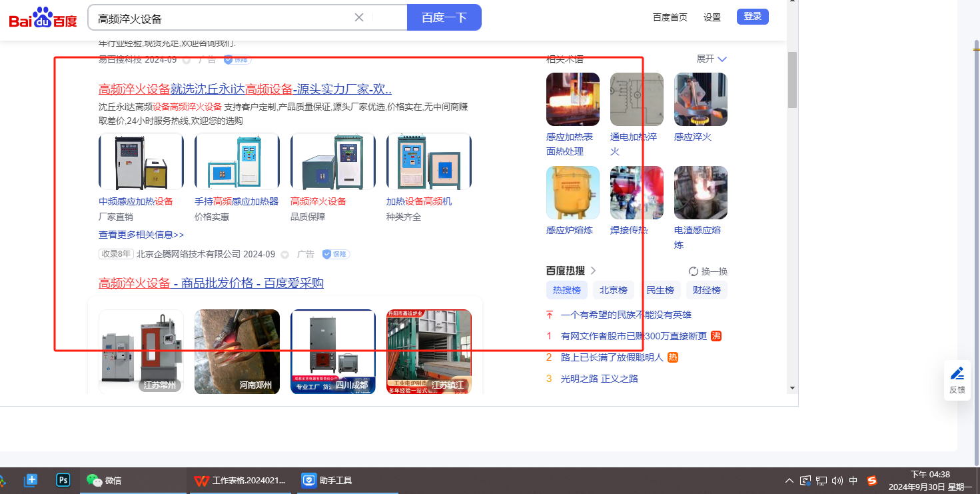Click the Baidu logo
This screenshot has width=980, height=494.
click(43, 18)
